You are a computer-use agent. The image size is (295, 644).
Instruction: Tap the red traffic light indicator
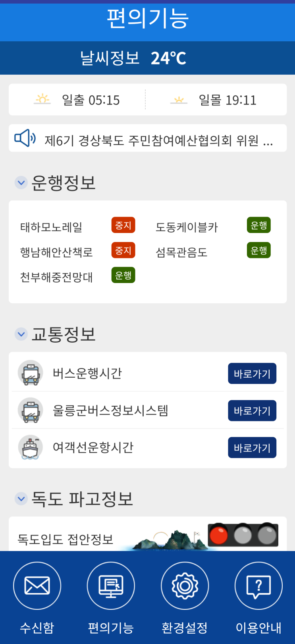tap(218, 535)
